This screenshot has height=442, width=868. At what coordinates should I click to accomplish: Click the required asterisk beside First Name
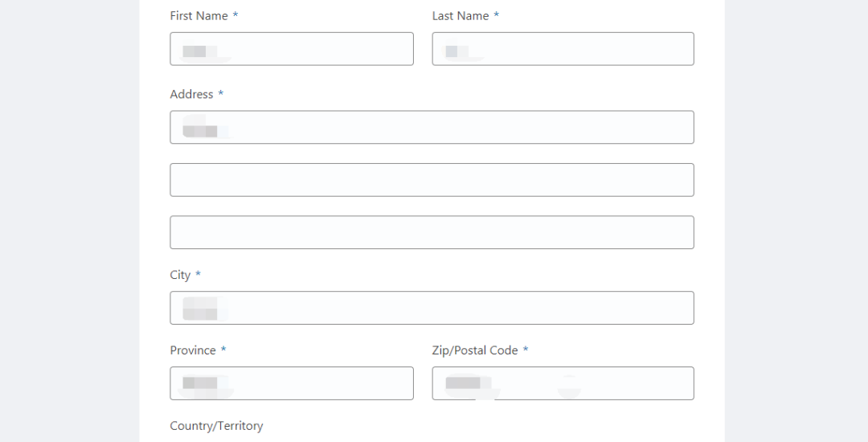[x=235, y=15]
